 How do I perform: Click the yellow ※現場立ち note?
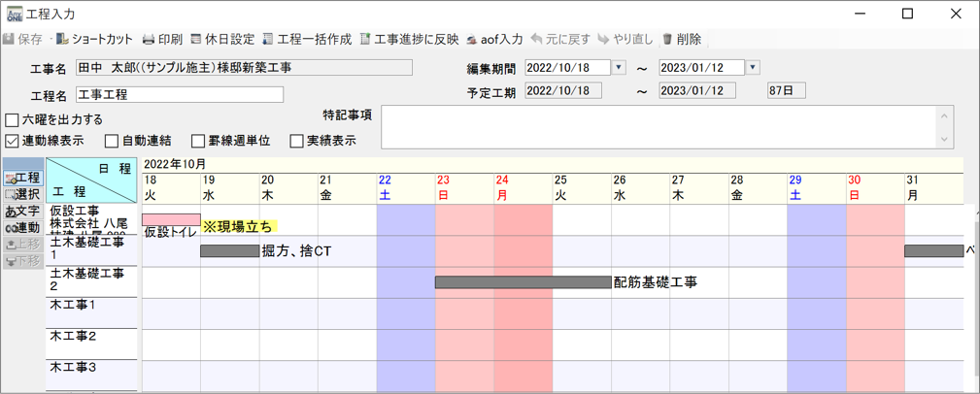point(240,226)
